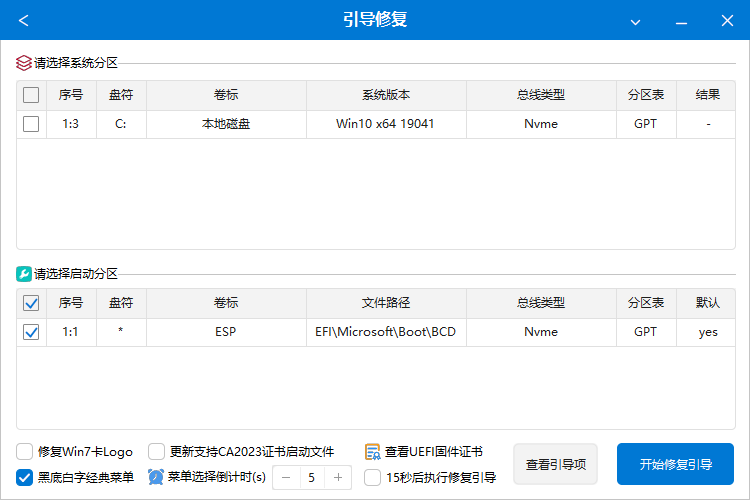The height and width of the screenshot is (500, 750).
Task: Select the EFI\Microsoft\Boot\BCD path cell
Action: [386, 332]
